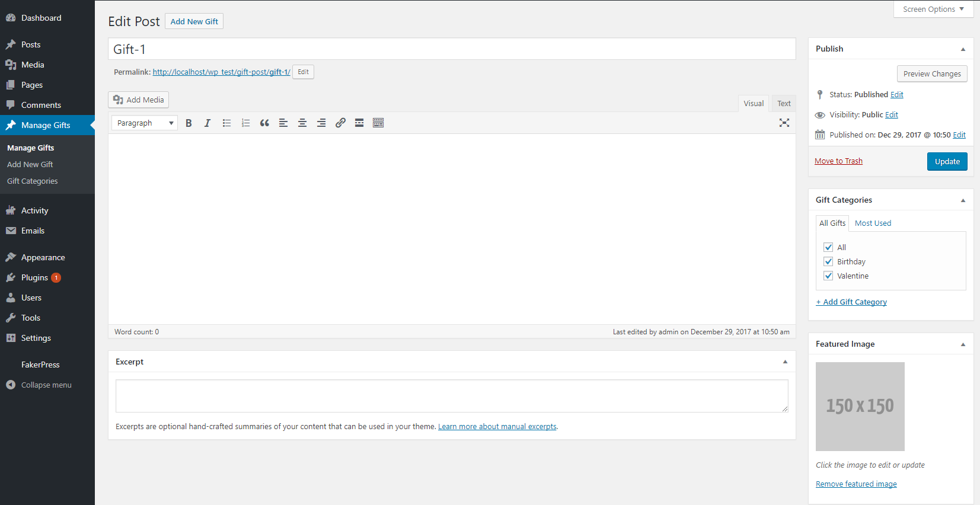980x505 pixels.
Task: Click inside the Excerpt text area
Action: [x=452, y=396]
